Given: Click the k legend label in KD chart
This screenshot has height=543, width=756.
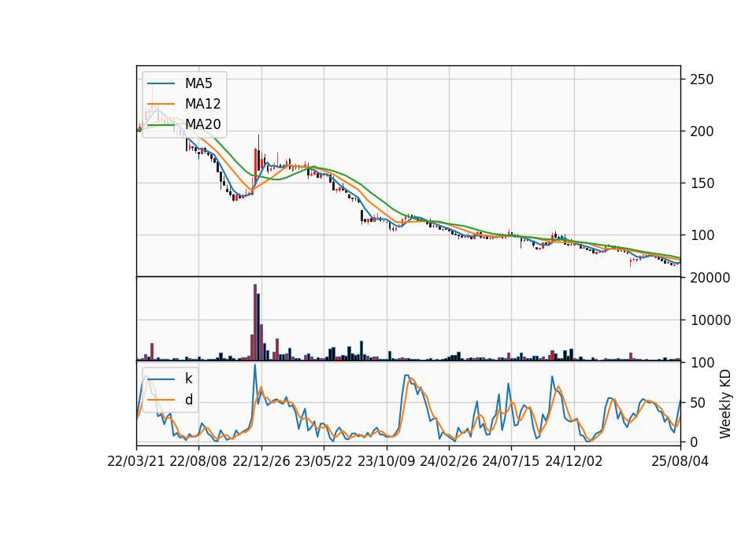Looking at the screenshot, I should click(188, 379).
